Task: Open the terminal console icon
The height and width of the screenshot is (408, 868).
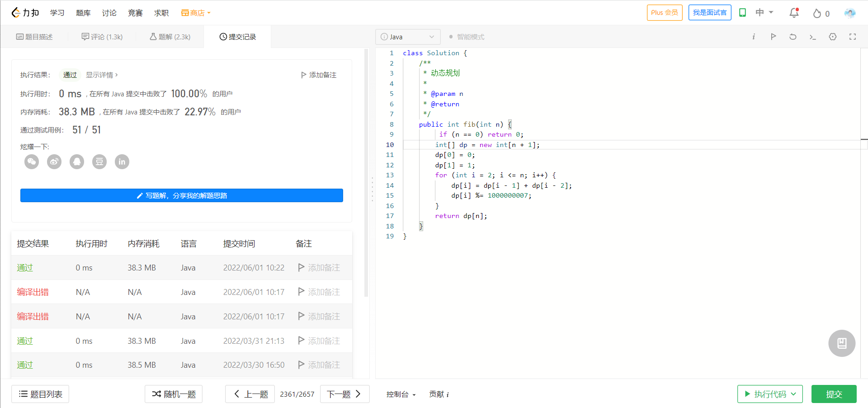Action: click(x=812, y=37)
